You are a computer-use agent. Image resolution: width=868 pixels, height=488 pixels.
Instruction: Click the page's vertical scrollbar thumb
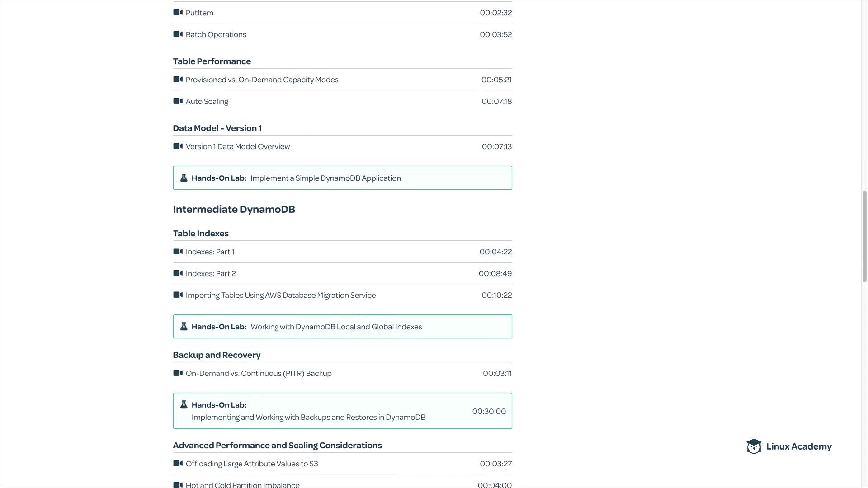[864, 236]
